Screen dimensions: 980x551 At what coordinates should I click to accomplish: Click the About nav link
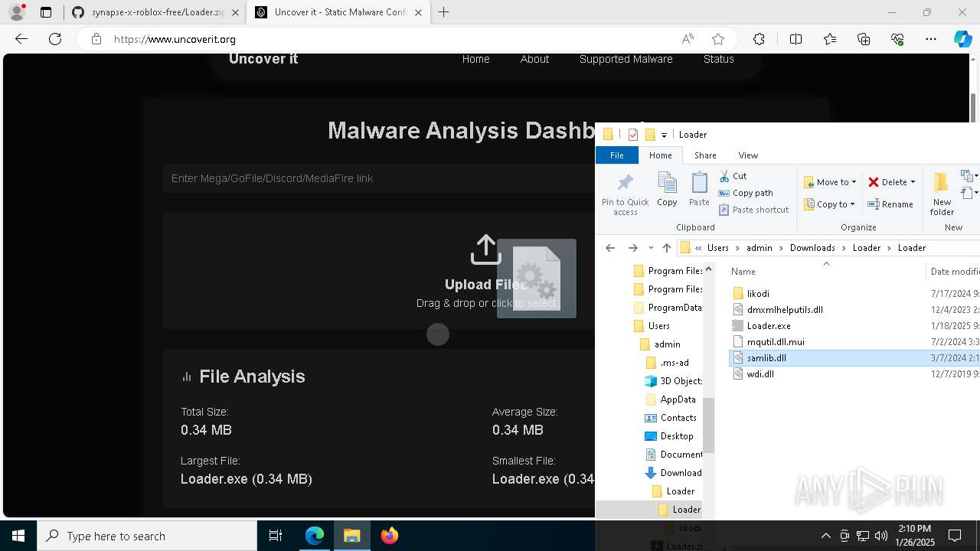click(x=534, y=59)
